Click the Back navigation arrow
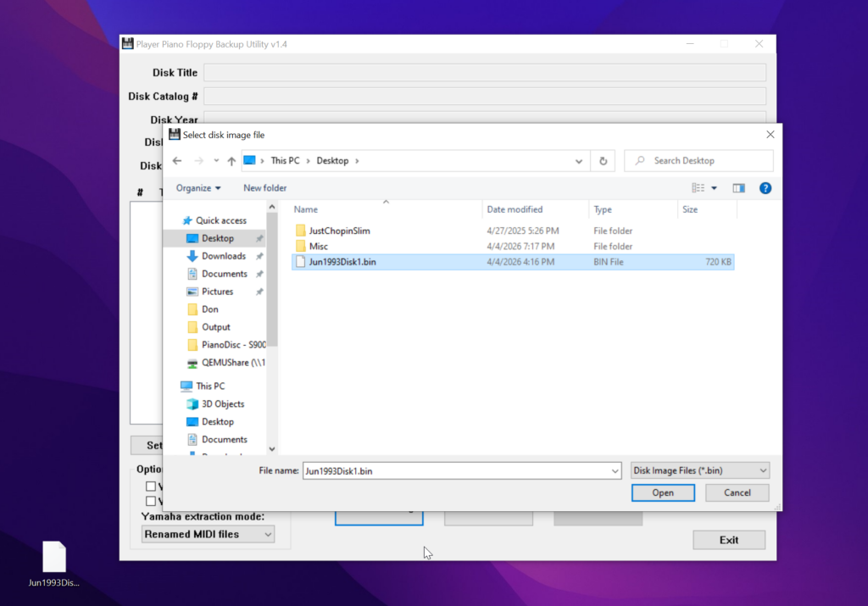Image resolution: width=868 pixels, height=606 pixels. click(x=177, y=160)
